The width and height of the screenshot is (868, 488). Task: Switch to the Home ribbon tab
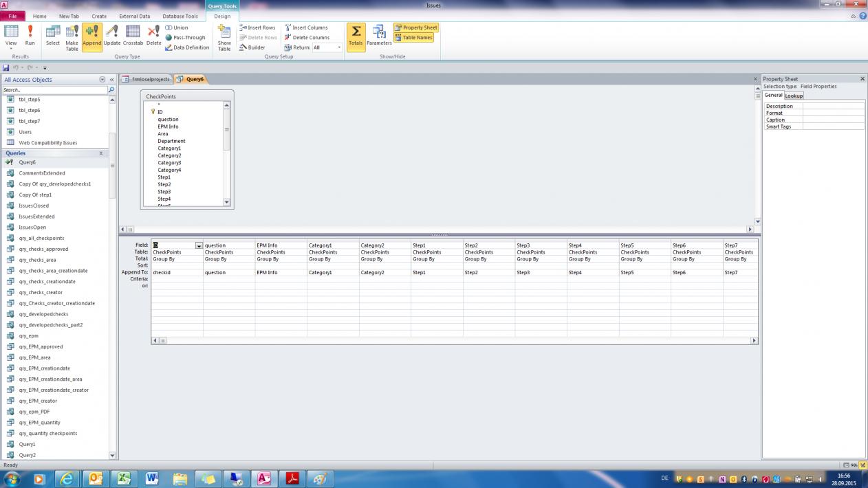point(40,16)
